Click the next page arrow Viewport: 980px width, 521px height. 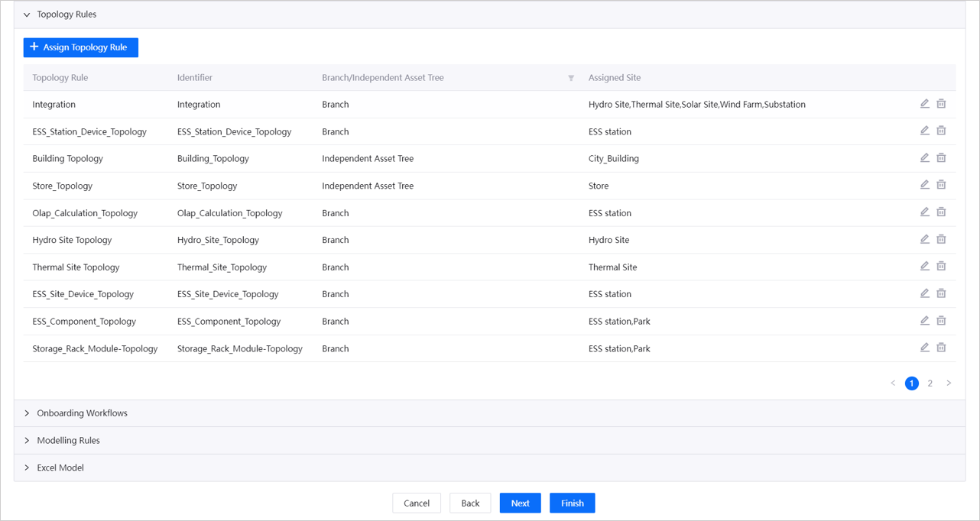click(949, 383)
